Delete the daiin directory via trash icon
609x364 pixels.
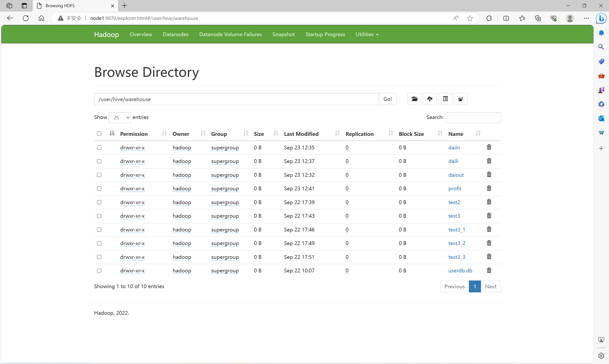click(x=489, y=147)
